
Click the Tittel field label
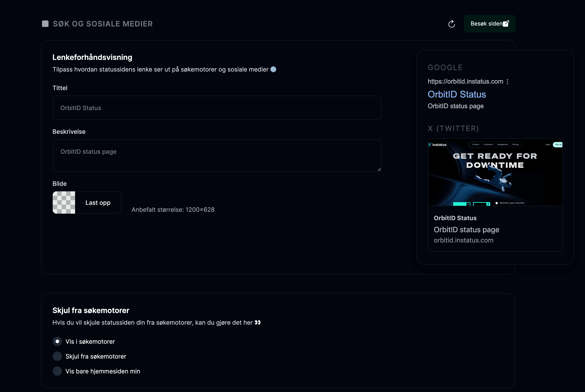[x=60, y=88]
